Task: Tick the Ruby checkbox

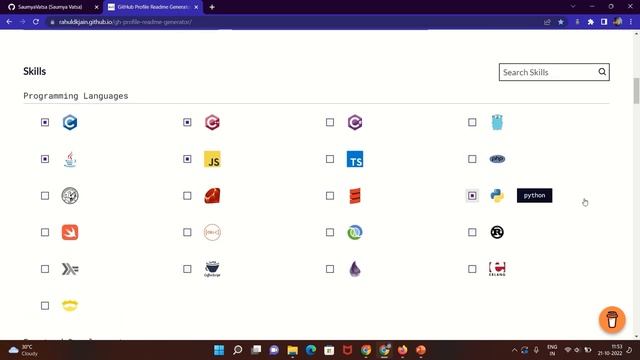Action: pyautogui.click(x=187, y=196)
